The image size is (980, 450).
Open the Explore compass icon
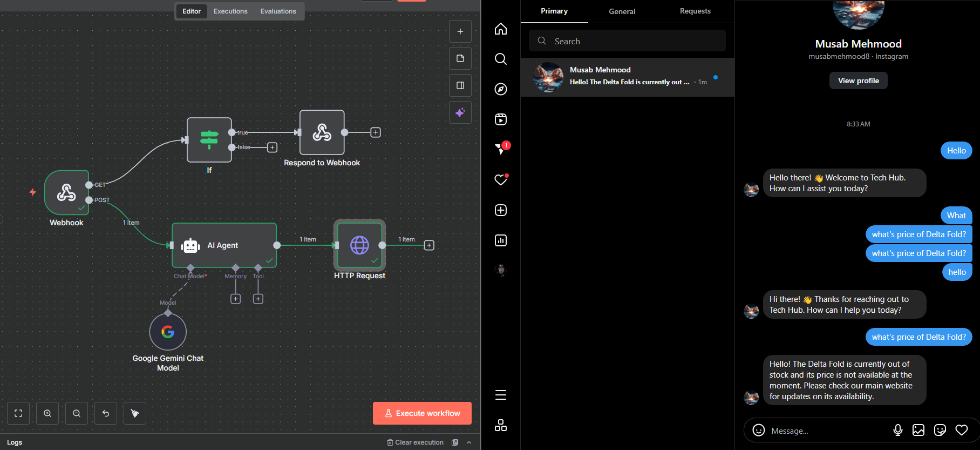501,89
